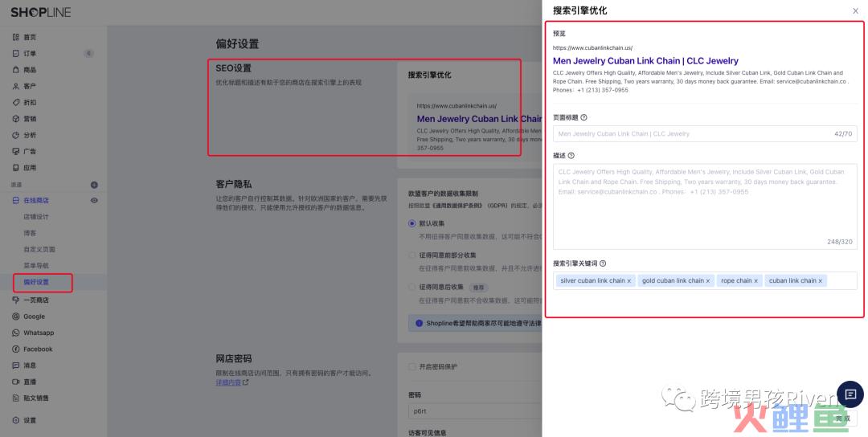
Task: Close the 搜索引擎优化 side panel
Action: tap(855, 10)
